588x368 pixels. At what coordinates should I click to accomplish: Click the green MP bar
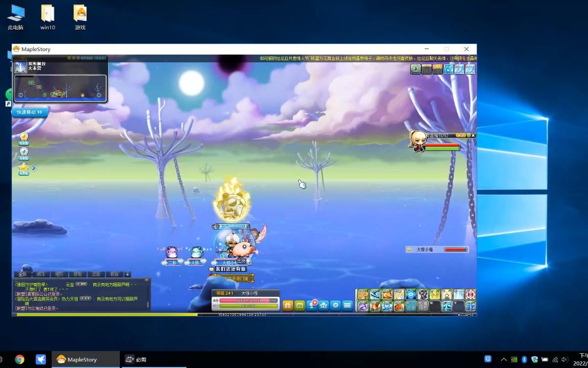click(x=249, y=306)
